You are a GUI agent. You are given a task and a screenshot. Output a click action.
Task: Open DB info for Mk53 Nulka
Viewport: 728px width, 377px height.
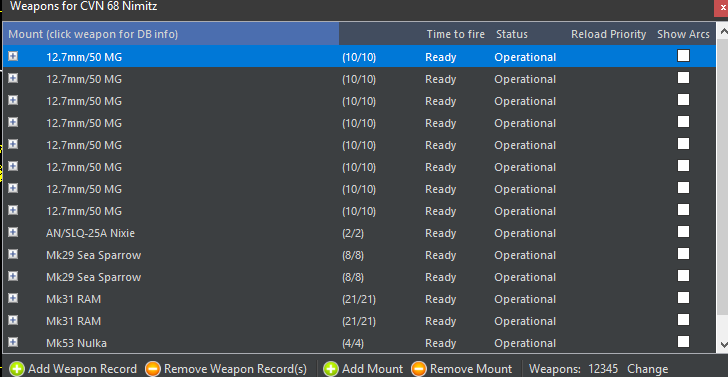(x=76, y=343)
